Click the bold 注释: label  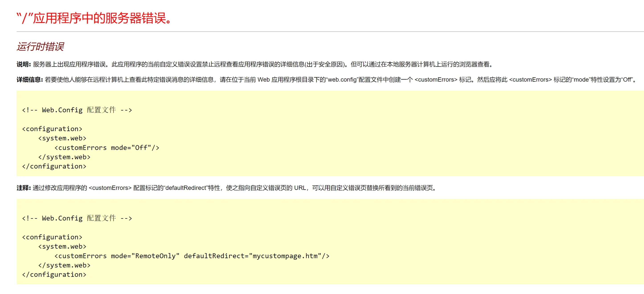[x=23, y=188]
